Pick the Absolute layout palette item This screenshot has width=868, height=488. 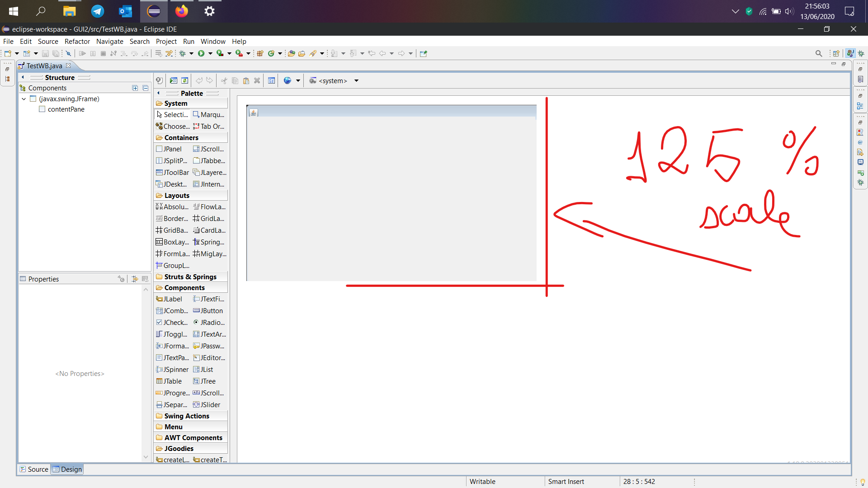pyautogui.click(x=172, y=207)
